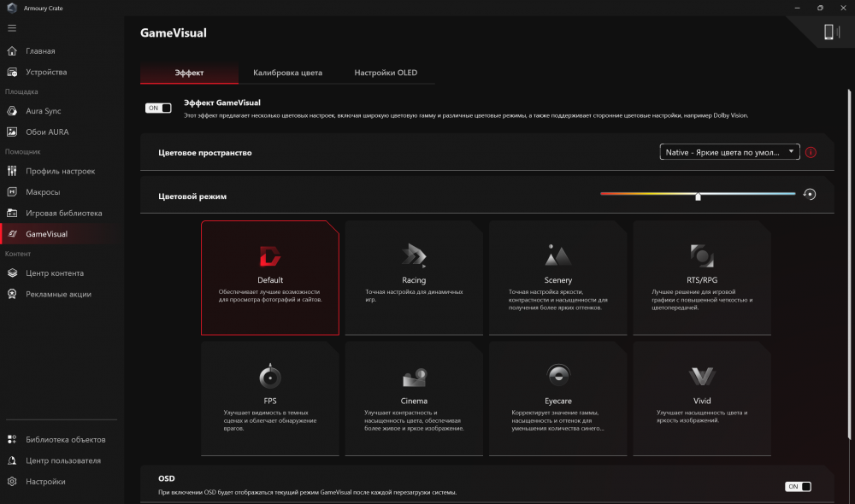Open the Цветовое пространство Native dropdown
Image resolution: width=855 pixels, height=504 pixels.
729,152
